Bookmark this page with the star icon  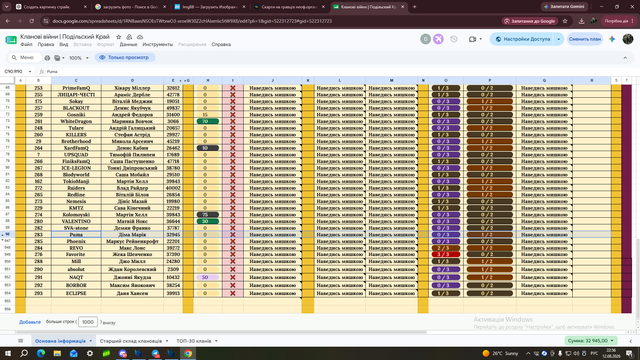click(x=565, y=21)
